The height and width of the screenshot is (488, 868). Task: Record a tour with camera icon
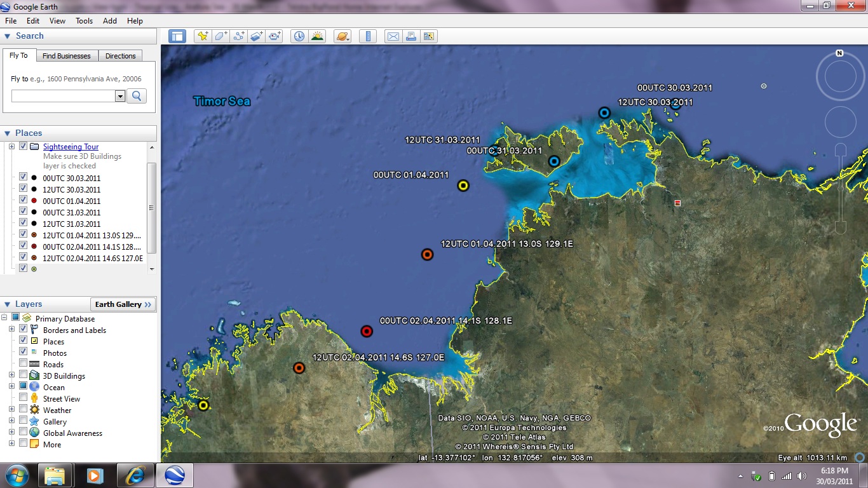click(274, 36)
